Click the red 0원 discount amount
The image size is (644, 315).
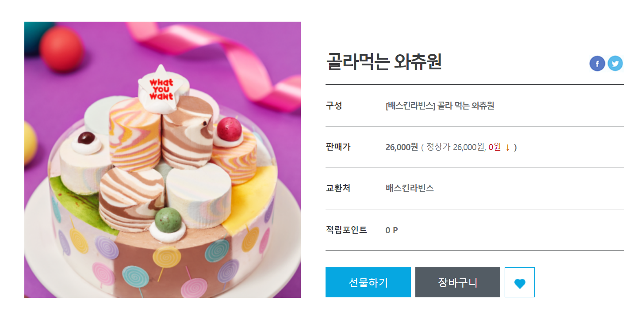pos(494,147)
